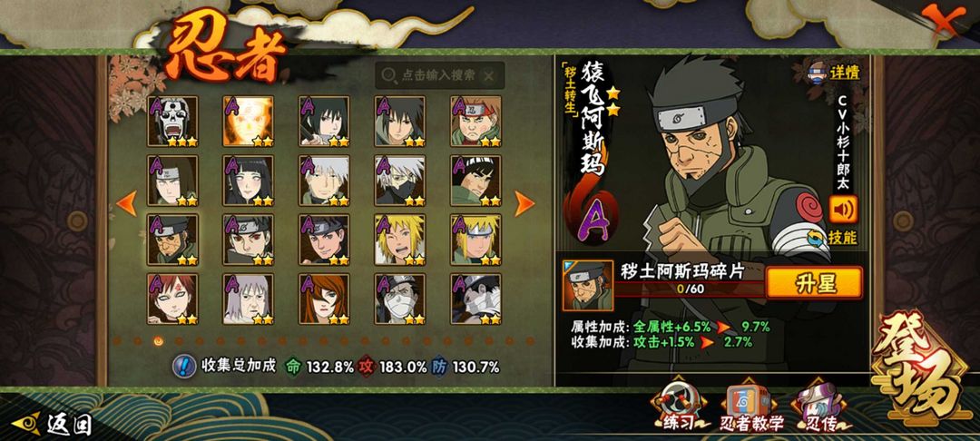980x441 pixels.
Task: Open 忍者教学 ninja tutorial
Action: 750,409
